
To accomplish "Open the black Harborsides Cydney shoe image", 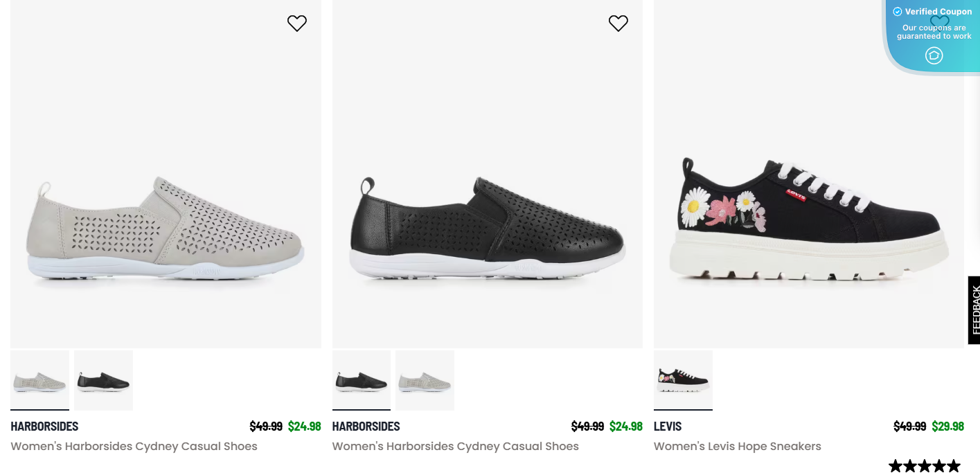I will click(x=487, y=228).
